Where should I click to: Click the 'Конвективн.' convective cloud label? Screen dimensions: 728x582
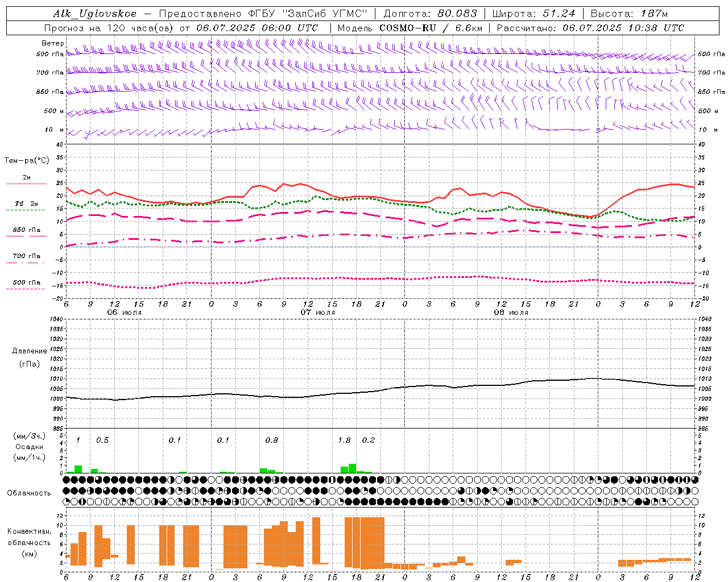(x=29, y=531)
